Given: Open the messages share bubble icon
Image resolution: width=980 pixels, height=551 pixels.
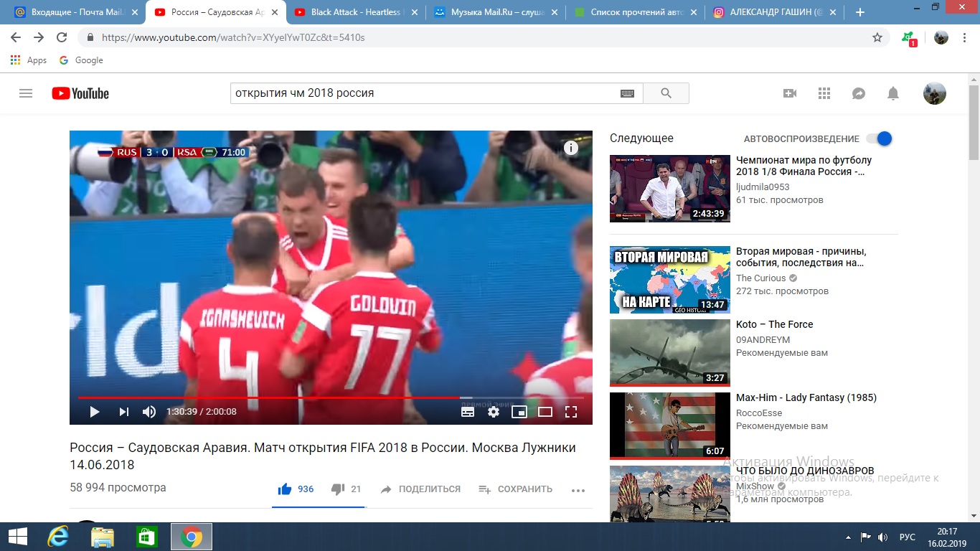Looking at the screenshot, I should click(859, 93).
